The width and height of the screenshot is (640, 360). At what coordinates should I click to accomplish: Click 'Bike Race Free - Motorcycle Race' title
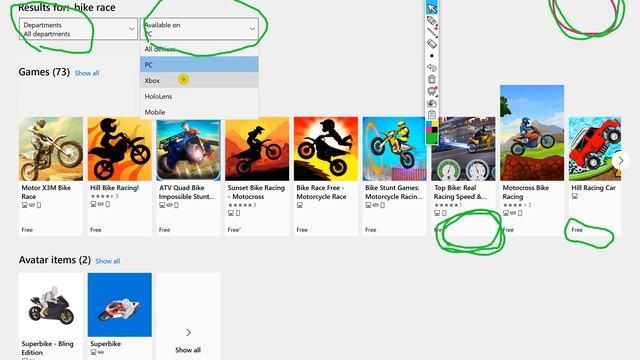click(321, 192)
